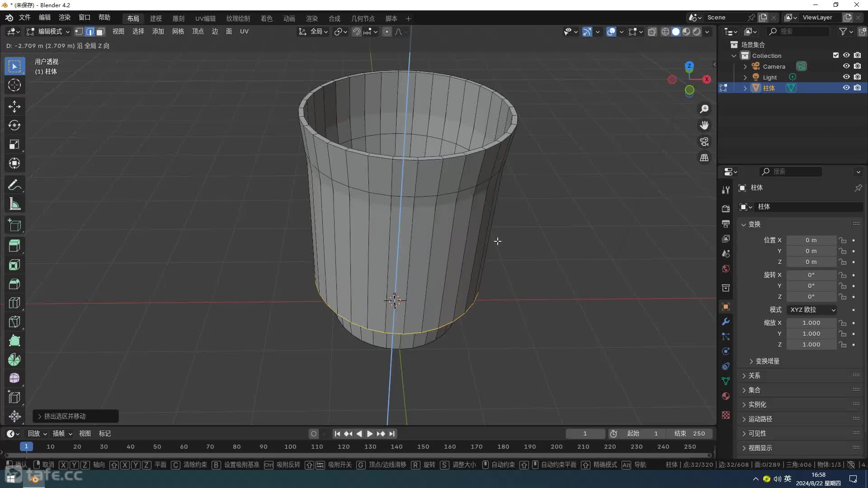Open the 全局 transform orientation dropdown

pos(313,32)
